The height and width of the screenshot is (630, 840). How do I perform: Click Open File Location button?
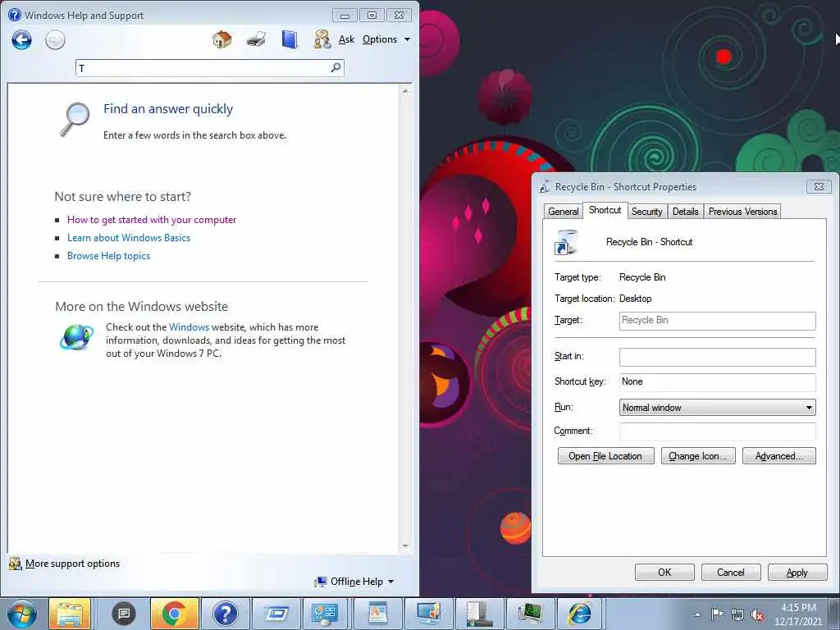(605, 456)
